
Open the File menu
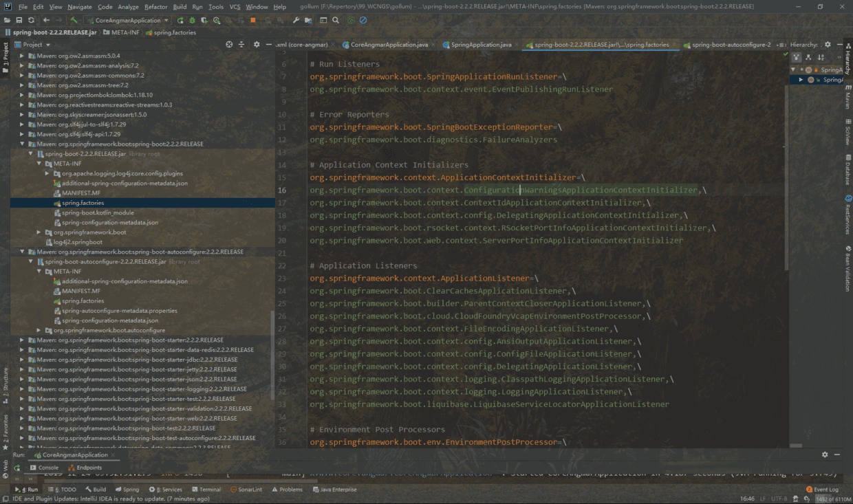(23, 7)
